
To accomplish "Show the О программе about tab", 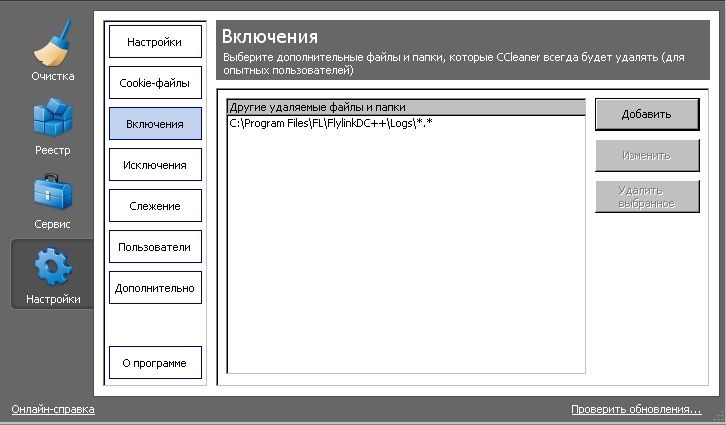I will click(155, 363).
